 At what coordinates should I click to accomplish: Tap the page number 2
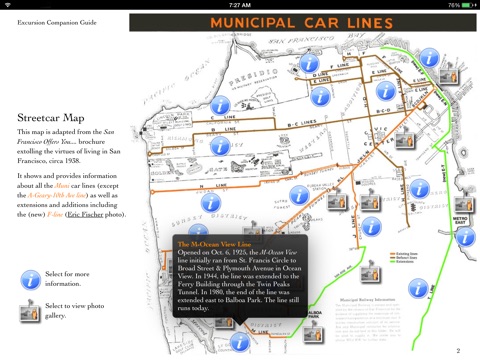tap(458, 351)
